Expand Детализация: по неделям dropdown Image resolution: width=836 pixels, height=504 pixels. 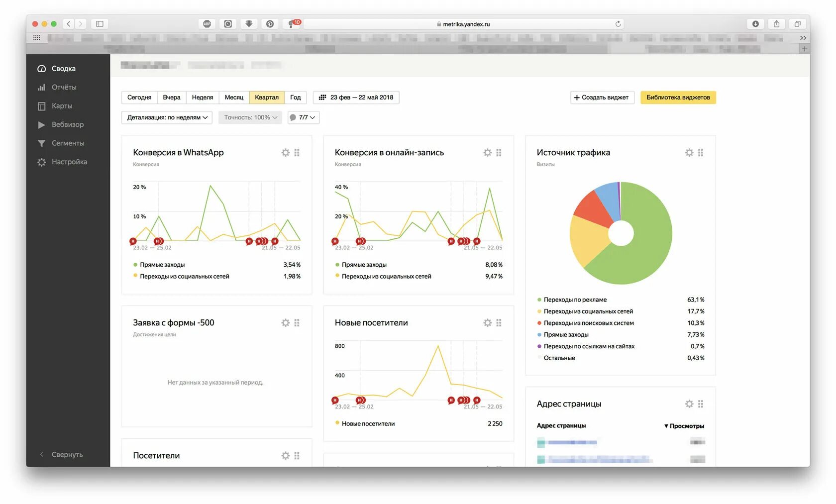pos(167,117)
